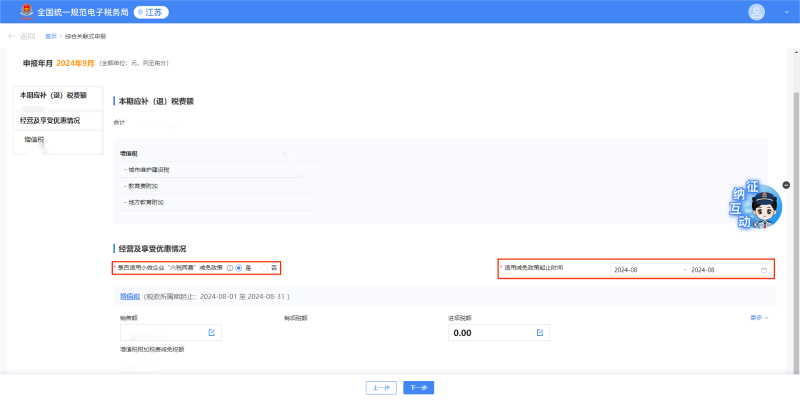Click the 上一步 button

(x=381, y=388)
